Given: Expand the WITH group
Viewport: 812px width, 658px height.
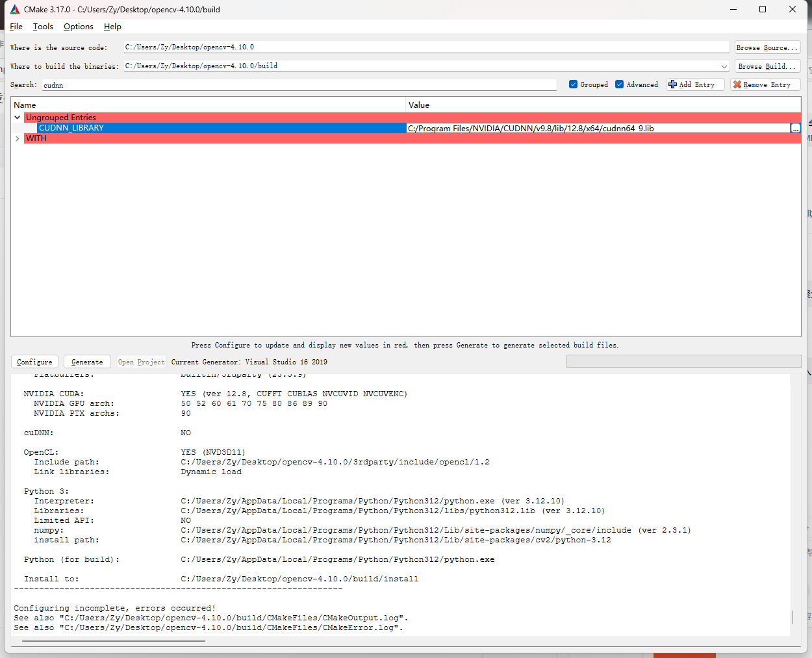Looking at the screenshot, I should 18,138.
